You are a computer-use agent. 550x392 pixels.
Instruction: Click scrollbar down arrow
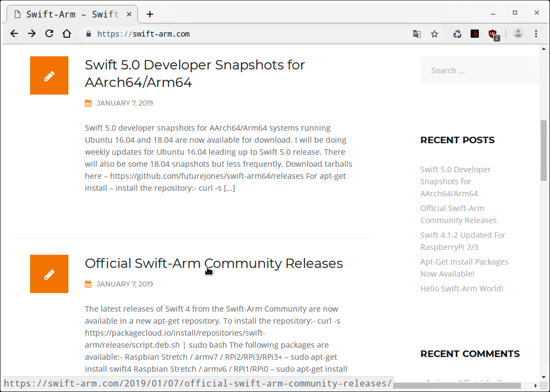[543, 377]
